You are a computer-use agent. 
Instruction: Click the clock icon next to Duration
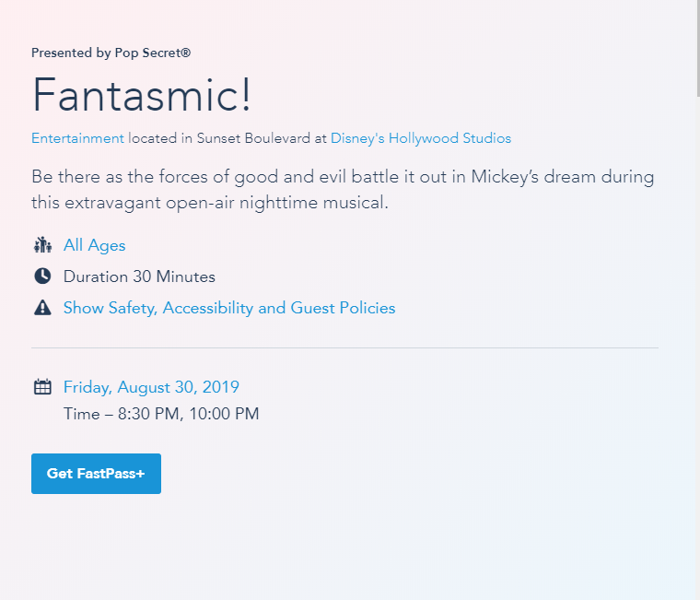(42, 276)
